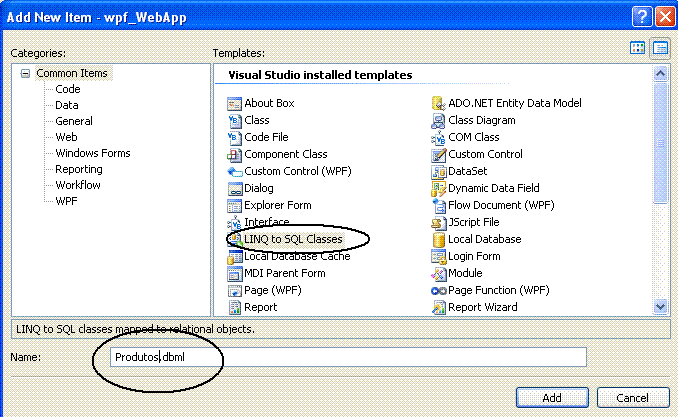The width and height of the screenshot is (679, 417).
Task: Select the About Box template icon
Action: (234, 103)
